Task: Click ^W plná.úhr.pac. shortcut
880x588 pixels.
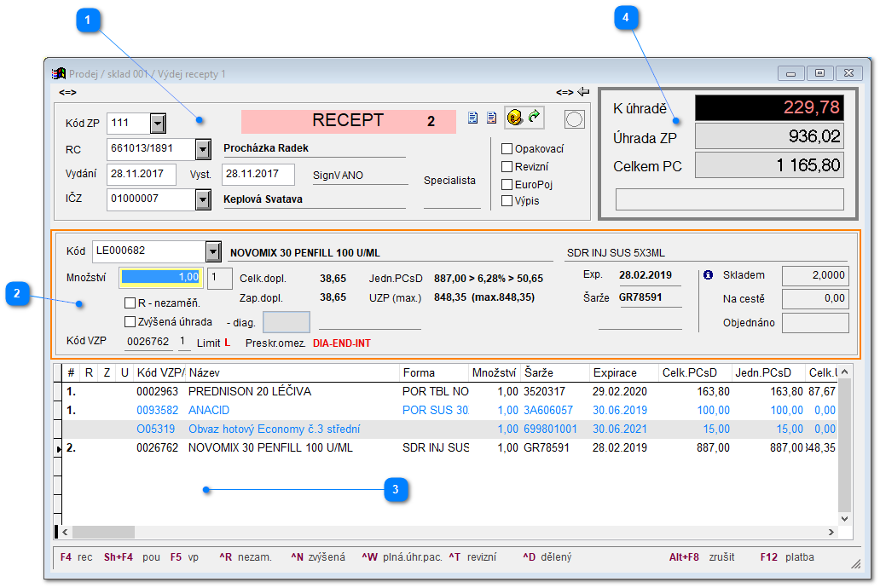Action: 402,557
